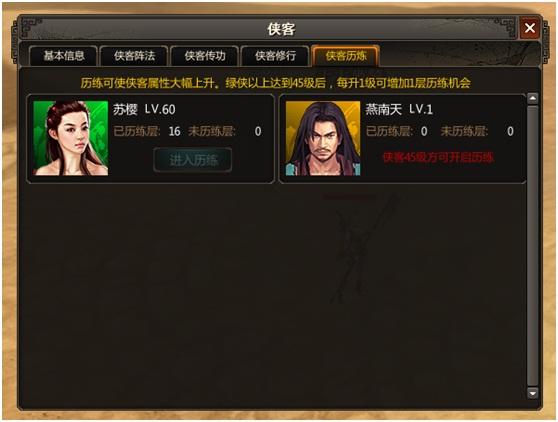Image resolution: width=558 pixels, height=422 pixels.
Task: Switch to the 基本信息 tab
Action: click(x=63, y=56)
